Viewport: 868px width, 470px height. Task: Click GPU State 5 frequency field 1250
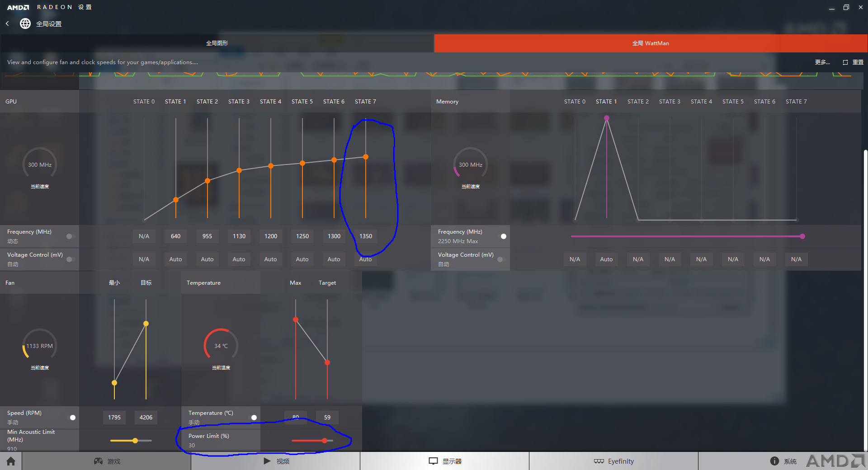(302, 236)
